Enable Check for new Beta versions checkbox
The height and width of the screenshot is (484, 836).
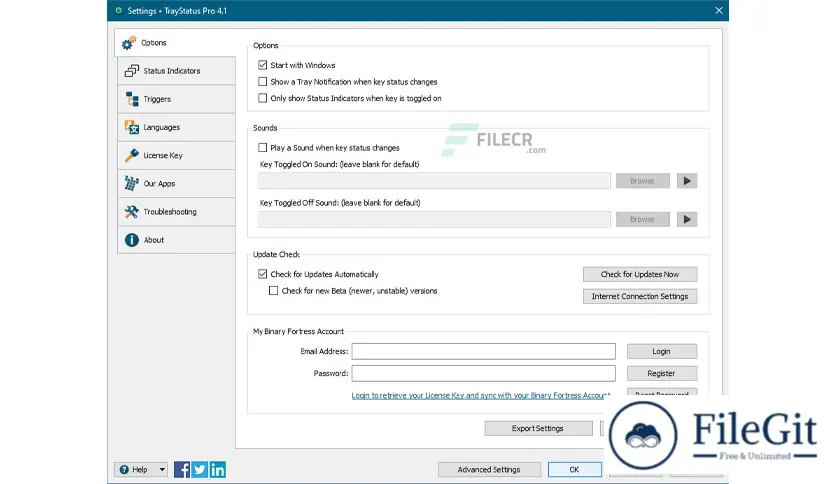[274, 291]
